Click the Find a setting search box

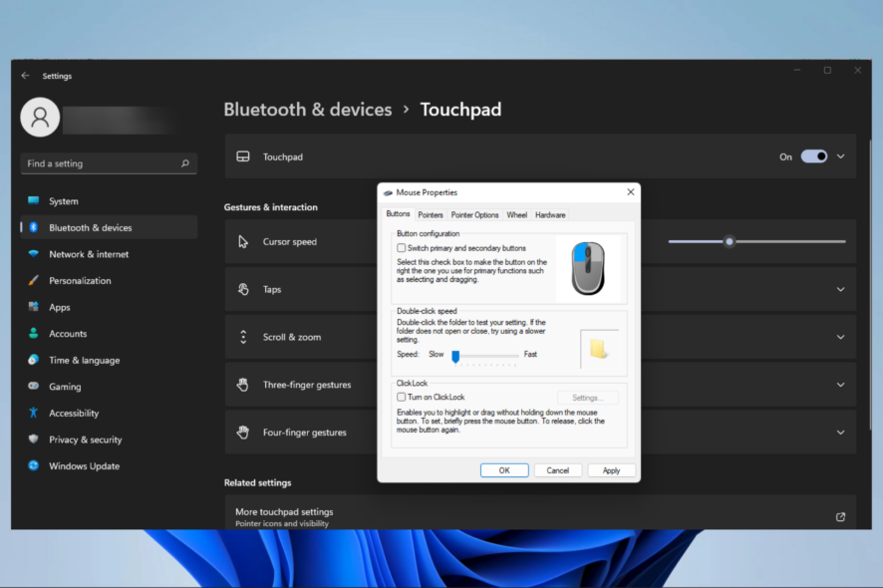point(109,163)
